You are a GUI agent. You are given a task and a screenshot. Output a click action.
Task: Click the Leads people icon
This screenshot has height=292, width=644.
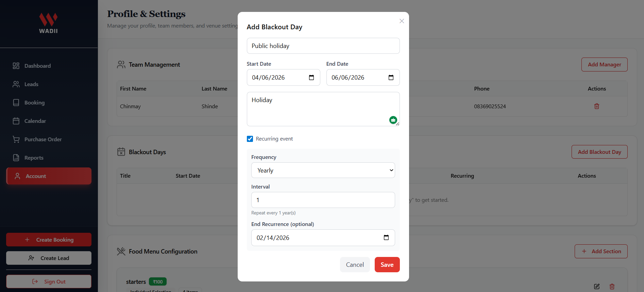pyautogui.click(x=16, y=84)
